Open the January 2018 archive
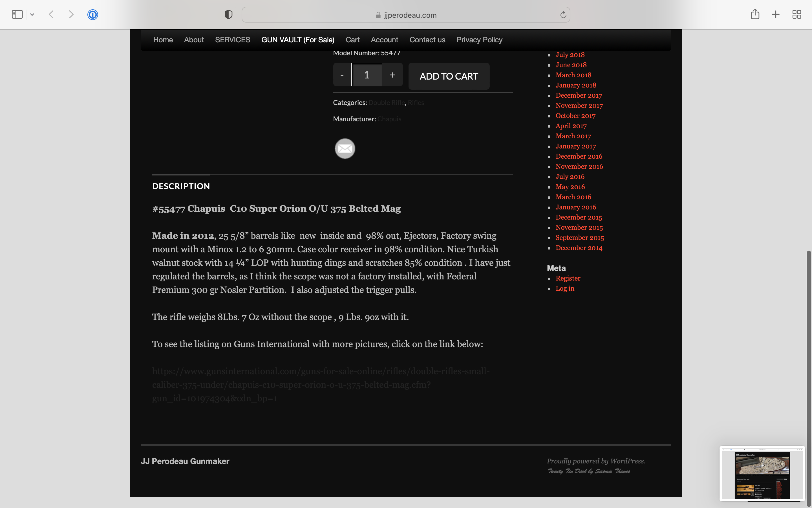Image resolution: width=812 pixels, height=508 pixels. (576, 85)
